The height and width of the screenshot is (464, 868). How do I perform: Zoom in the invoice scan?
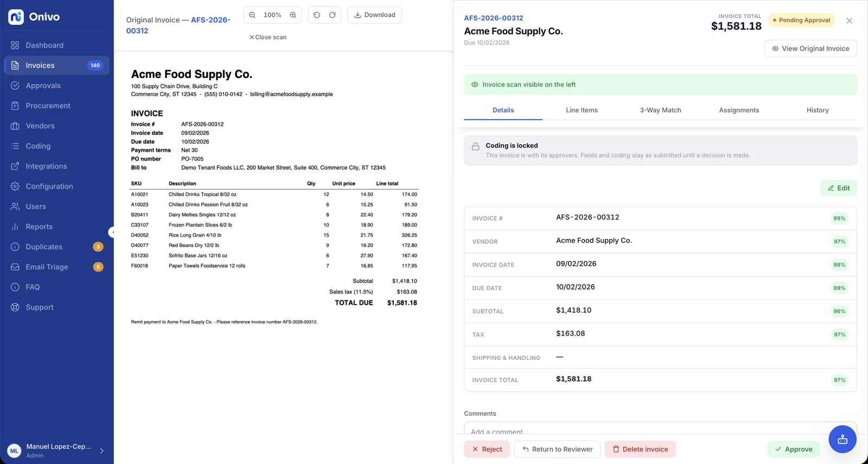click(293, 15)
